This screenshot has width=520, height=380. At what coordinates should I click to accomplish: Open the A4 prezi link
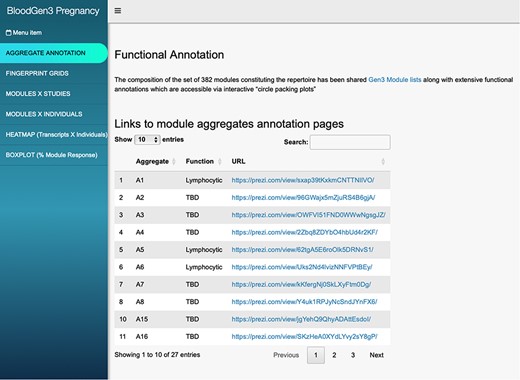(x=305, y=232)
